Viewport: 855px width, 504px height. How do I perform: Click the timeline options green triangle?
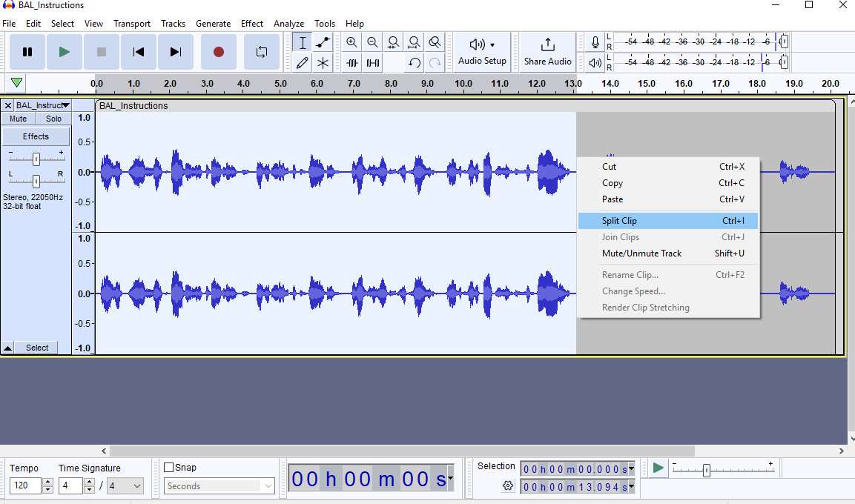tap(16, 83)
